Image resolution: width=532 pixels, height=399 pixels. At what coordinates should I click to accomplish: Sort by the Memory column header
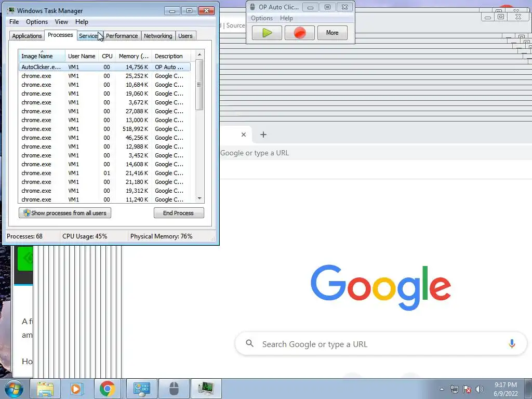(x=134, y=56)
